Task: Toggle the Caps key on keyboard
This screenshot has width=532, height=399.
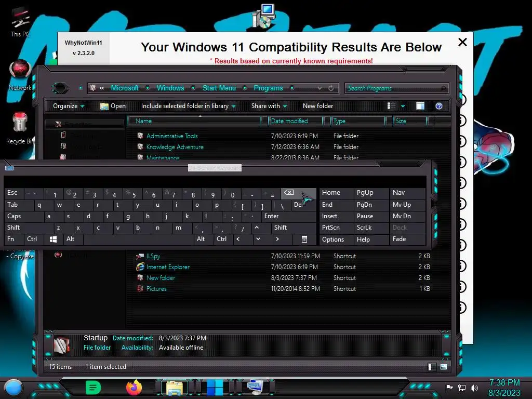Action: (x=24, y=216)
